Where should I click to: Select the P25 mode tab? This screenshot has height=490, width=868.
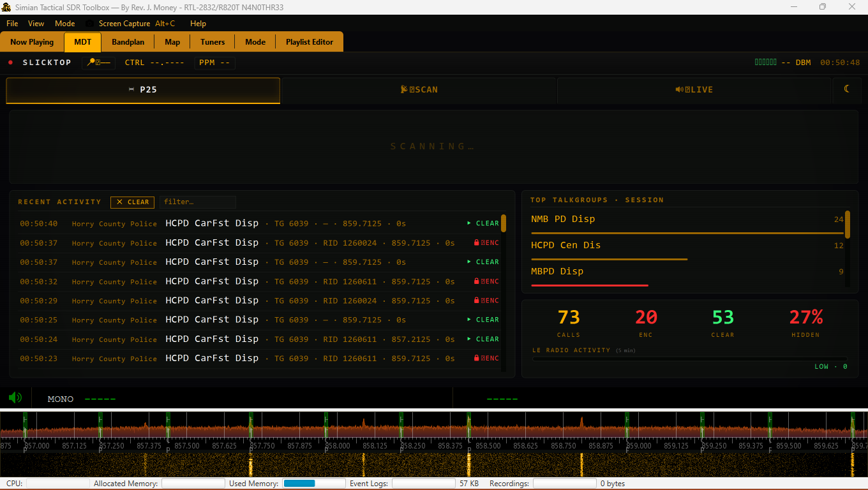point(143,90)
